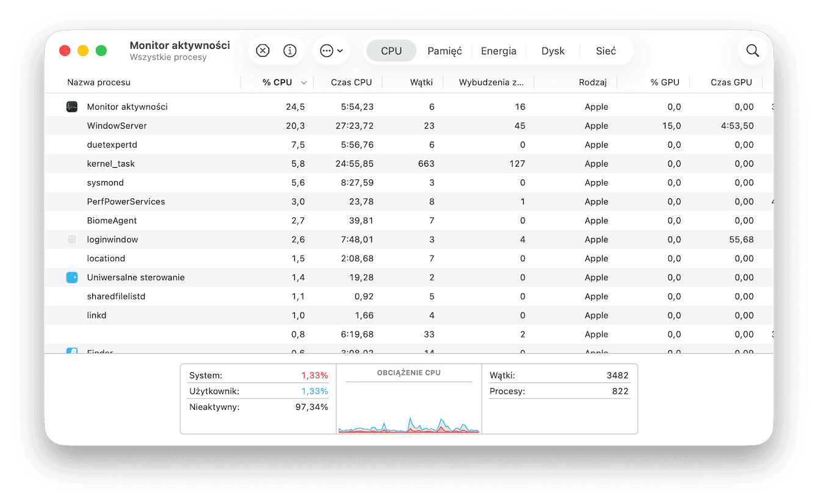818x504 pixels.
Task: Click the Finder process icon
Action: [72, 350]
